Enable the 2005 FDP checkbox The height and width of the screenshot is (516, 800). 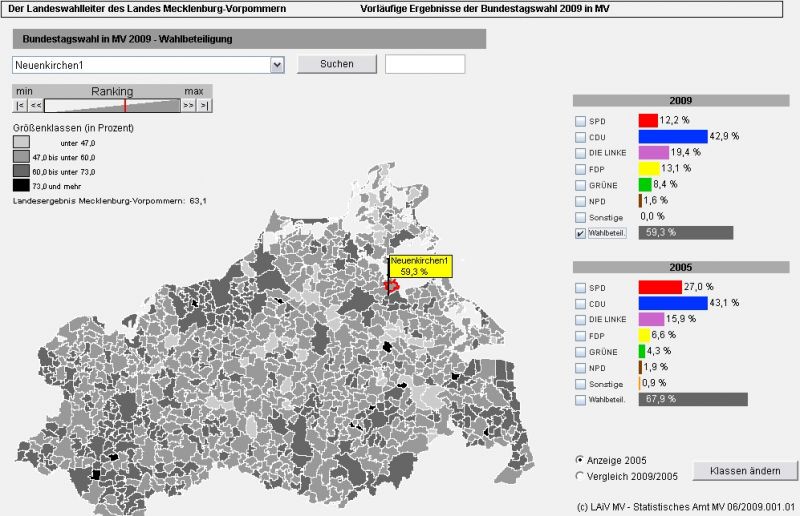click(x=580, y=336)
